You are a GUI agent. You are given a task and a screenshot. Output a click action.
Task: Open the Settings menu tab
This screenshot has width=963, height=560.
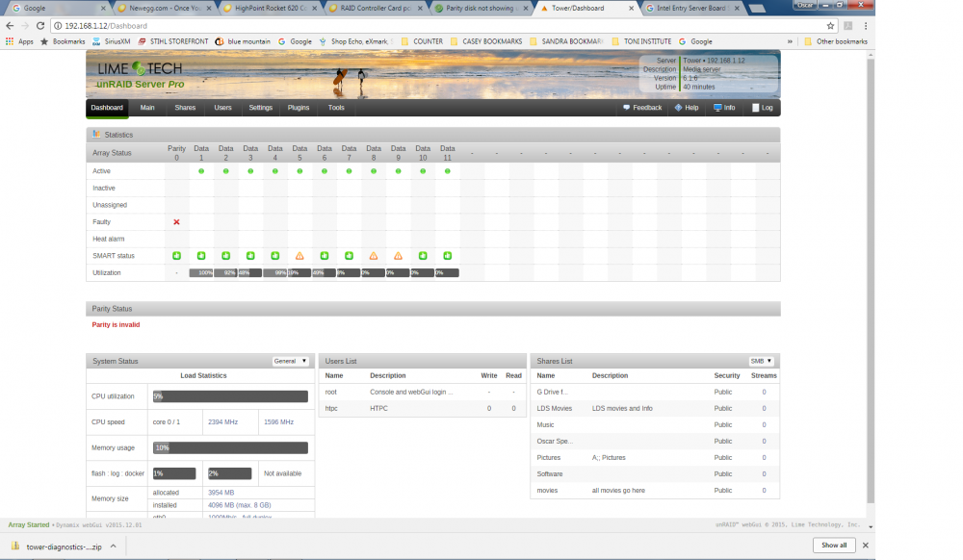tap(260, 108)
